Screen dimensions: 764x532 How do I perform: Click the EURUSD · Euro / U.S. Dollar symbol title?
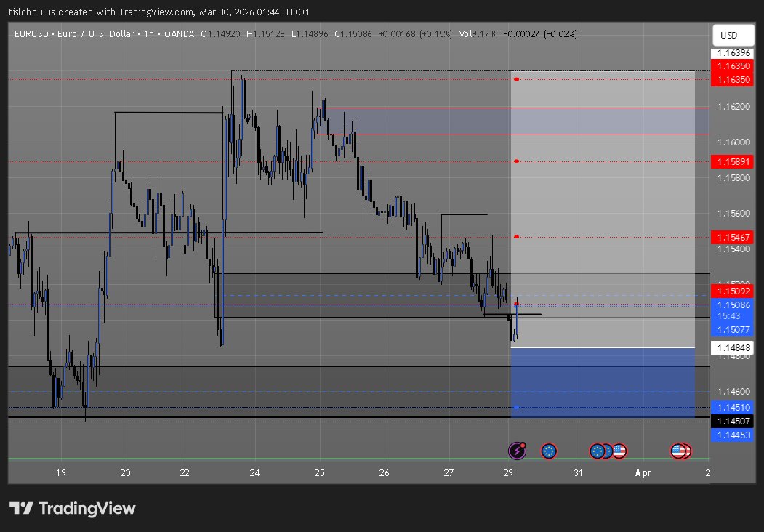(x=74, y=33)
